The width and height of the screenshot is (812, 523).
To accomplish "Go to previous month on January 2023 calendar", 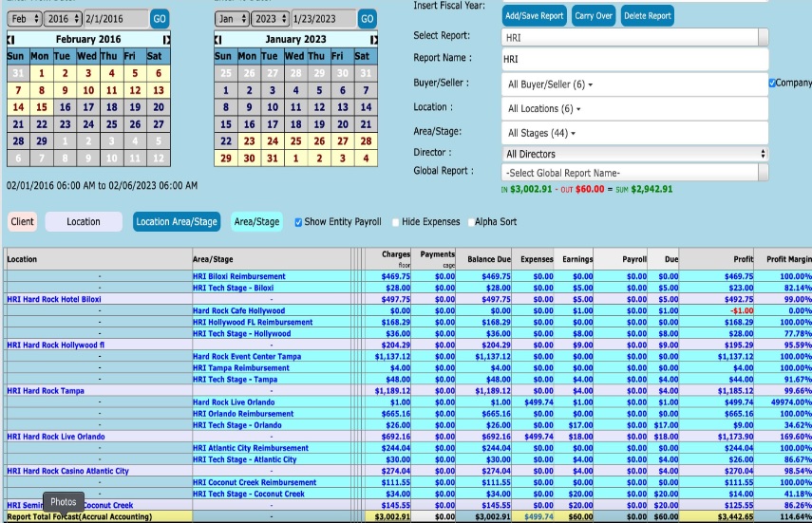I will pos(218,39).
